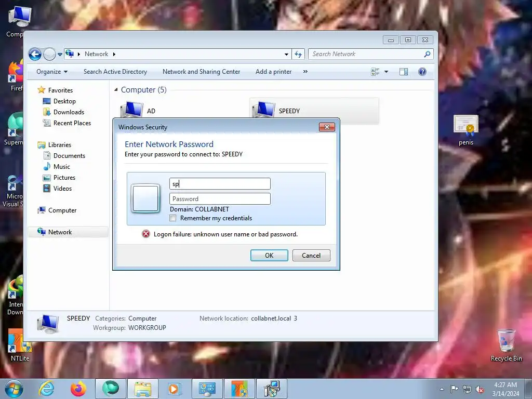Select the Recycle Bin desktop icon
Screen dimensions: 532x399
(506, 345)
